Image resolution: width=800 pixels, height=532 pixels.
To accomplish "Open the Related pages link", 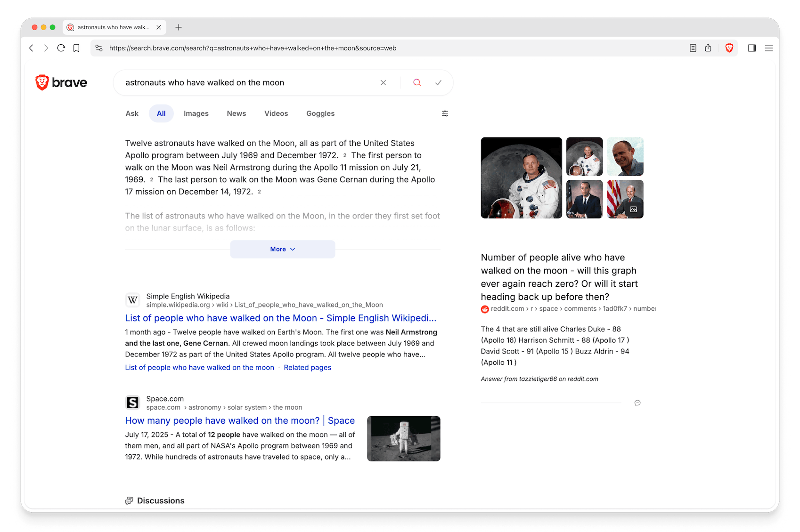I will (x=307, y=367).
